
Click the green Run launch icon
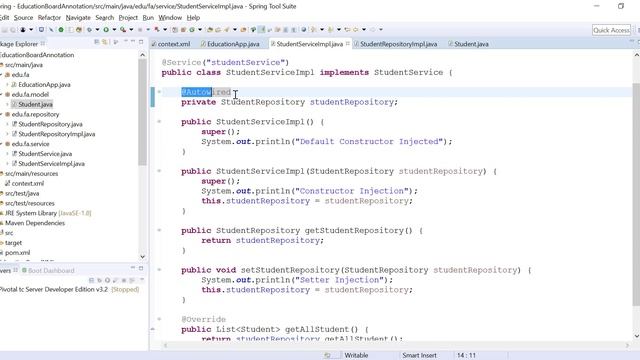106,29
